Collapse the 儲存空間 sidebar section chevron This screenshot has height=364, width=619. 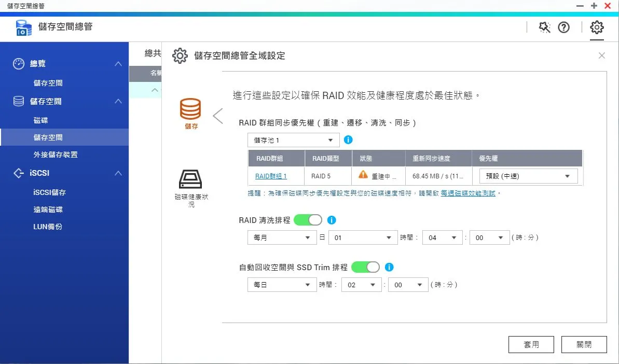coord(118,101)
